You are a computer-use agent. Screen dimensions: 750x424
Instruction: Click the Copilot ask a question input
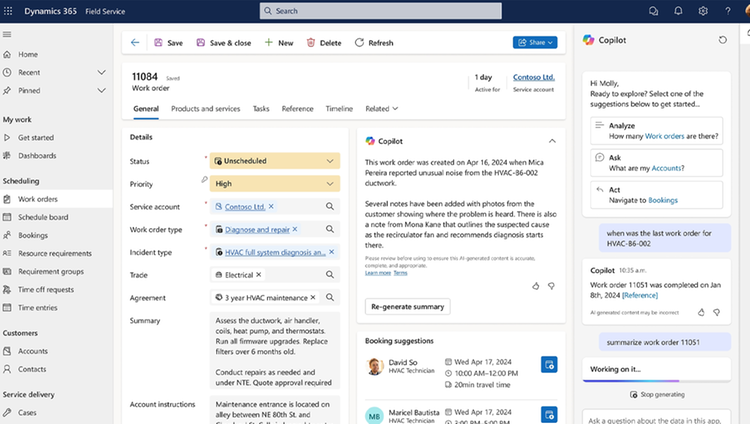[656, 417]
